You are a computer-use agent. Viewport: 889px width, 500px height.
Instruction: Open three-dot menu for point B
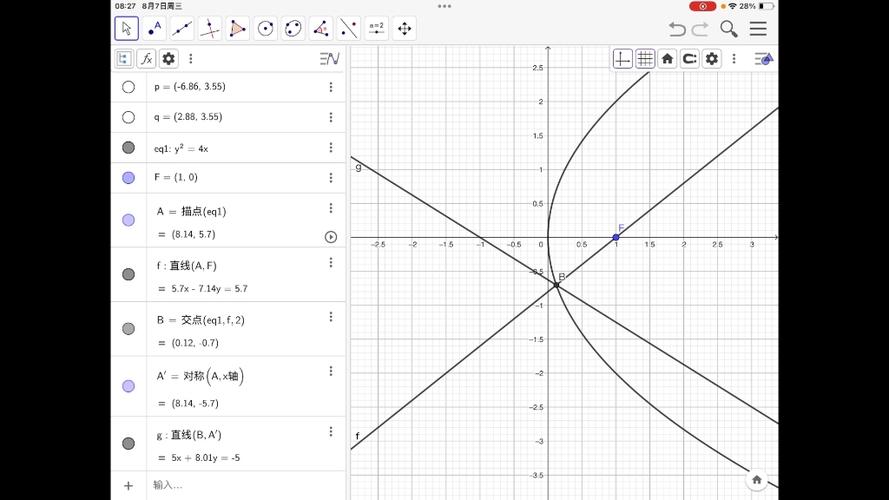pyautogui.click(x=331, y=317)
